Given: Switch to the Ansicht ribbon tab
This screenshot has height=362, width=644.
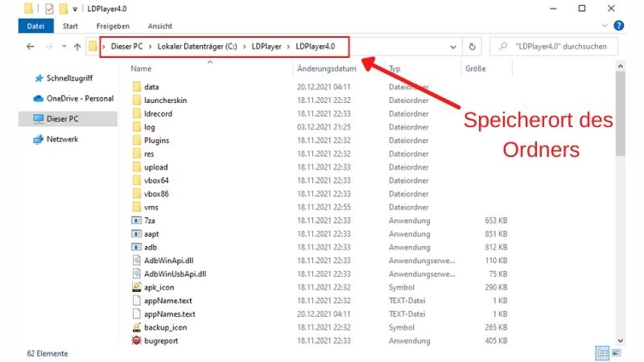Looking at the screenshot, I should [x=159, y=26].
